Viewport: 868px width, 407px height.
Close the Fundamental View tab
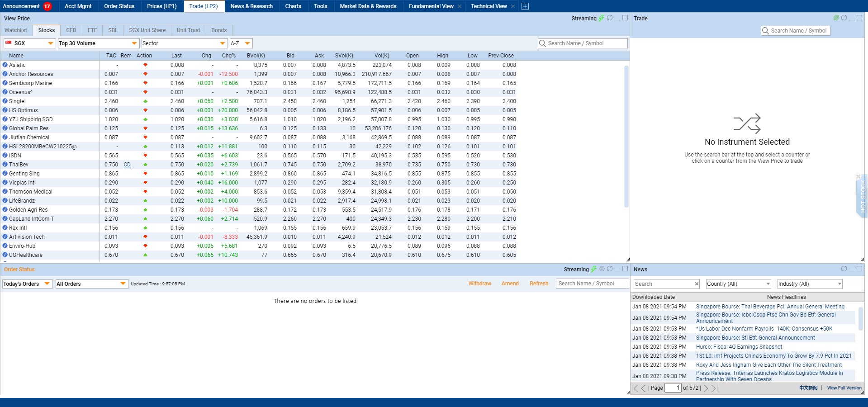[x=460, y=6]
